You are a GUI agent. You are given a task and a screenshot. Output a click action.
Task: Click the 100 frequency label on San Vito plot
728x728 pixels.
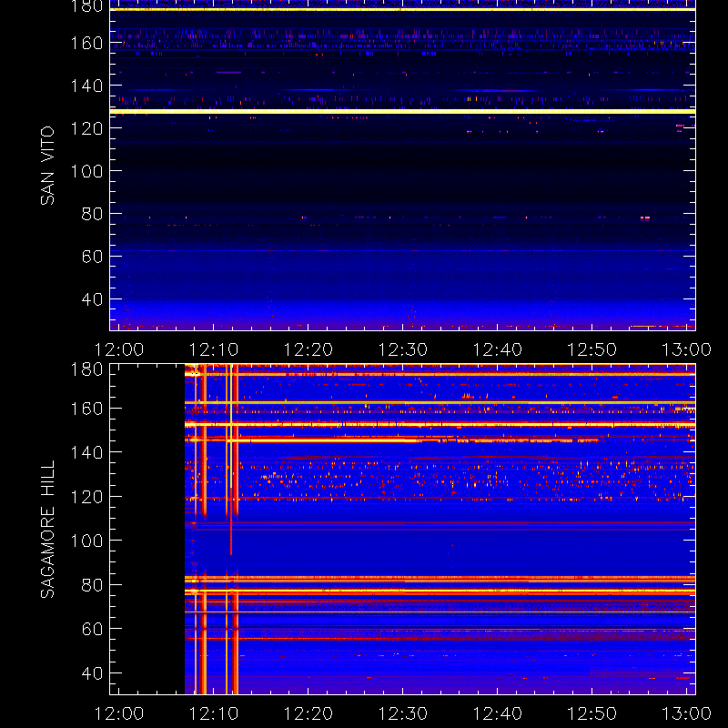pyautogui.click(x=86, y=171)
